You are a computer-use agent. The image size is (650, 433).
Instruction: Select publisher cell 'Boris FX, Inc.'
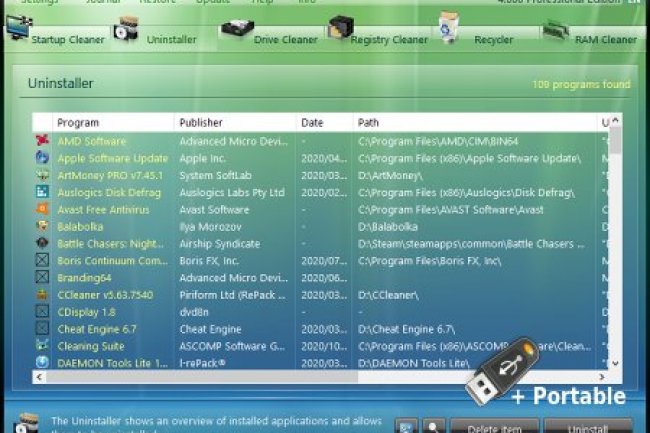click(x=209, y=261)
